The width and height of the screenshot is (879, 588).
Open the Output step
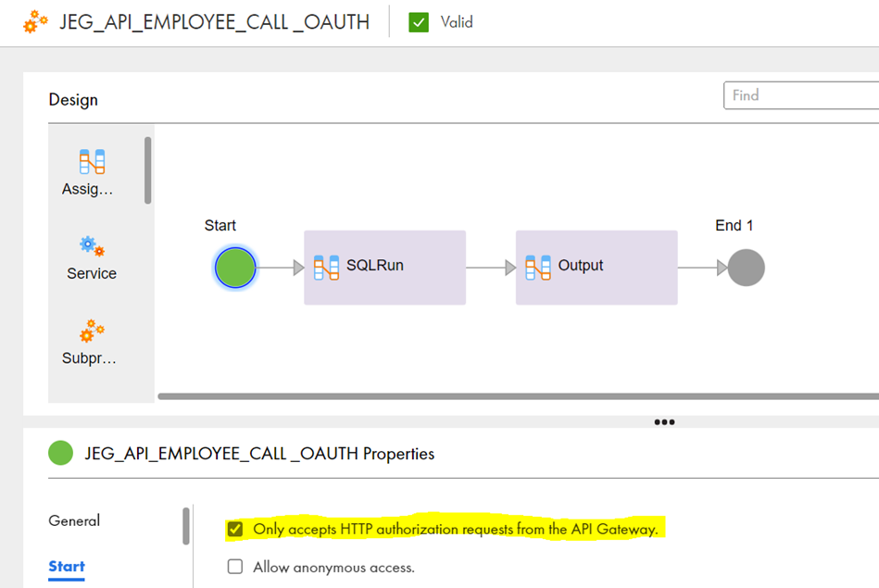pos(596,267)
